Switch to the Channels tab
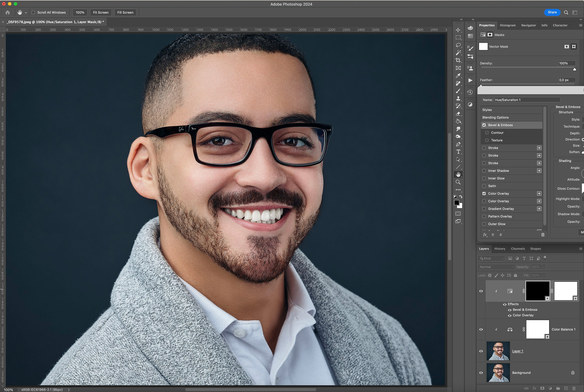The width and height of the screenshot is (584, 392). tap(518, 248)
